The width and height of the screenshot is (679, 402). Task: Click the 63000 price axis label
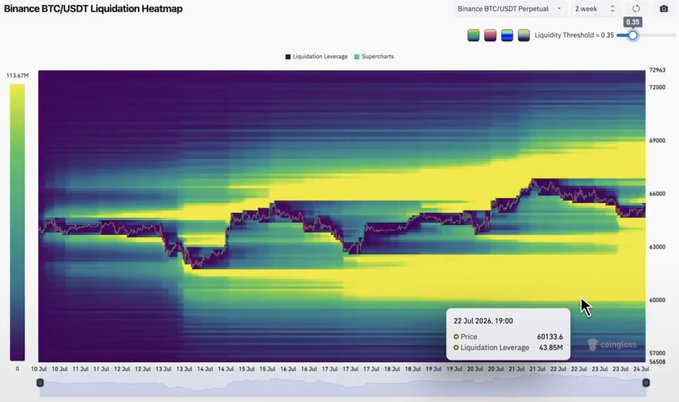click(x=657, y=246)
